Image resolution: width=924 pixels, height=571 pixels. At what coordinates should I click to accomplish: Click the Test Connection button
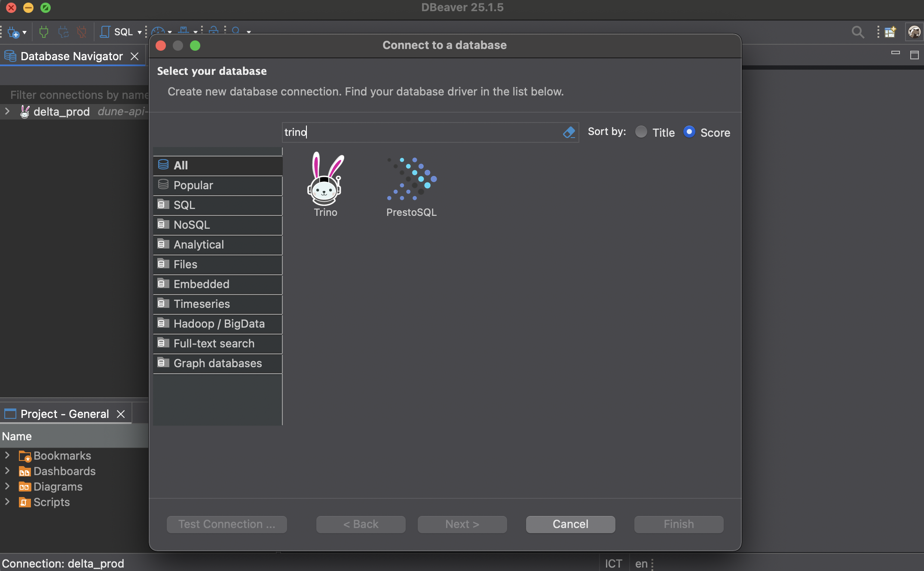226,524
